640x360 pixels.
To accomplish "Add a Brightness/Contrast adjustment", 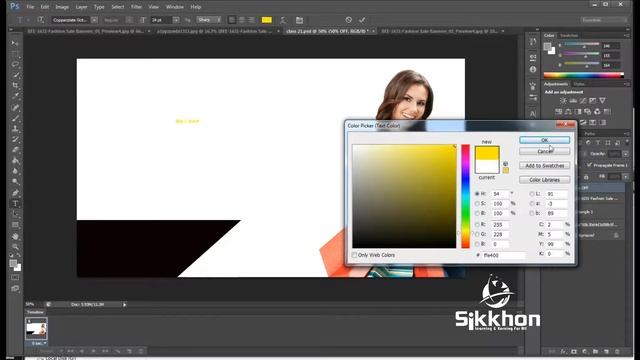I will (x=563, y=101).
